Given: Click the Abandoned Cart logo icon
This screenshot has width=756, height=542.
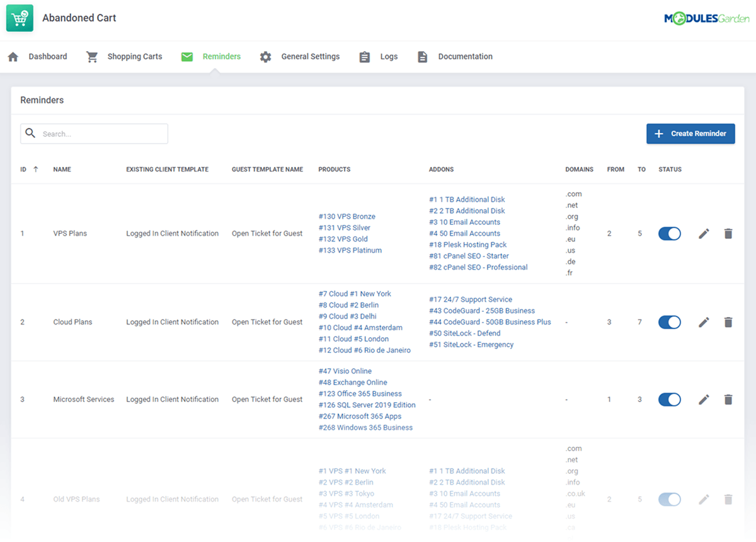Looking at the screenshot, I should click(20, 18).
